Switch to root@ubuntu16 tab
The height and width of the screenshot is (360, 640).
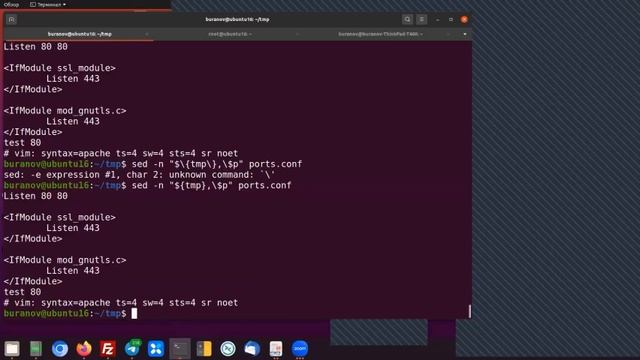[x=230, y=34]
